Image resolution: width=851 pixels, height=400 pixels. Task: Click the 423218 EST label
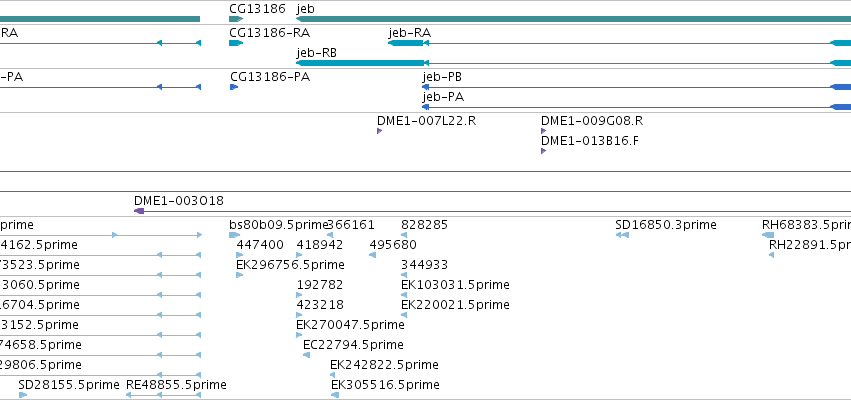point(320,305)
